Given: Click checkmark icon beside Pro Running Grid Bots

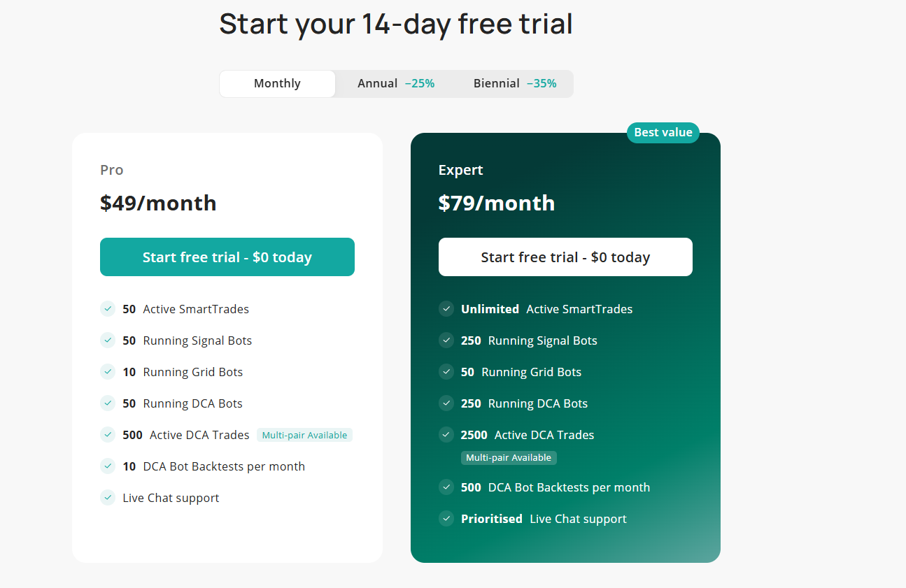Looking at the screenshot, I should click(108, 372).
